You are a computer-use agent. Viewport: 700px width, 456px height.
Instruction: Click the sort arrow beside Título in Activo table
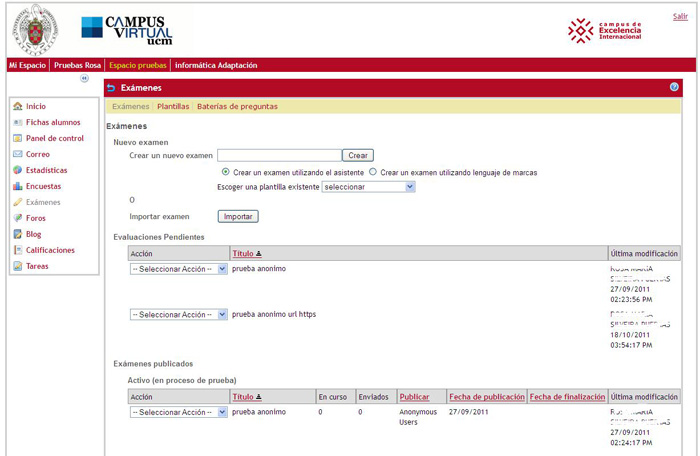(x=259, y=397)
